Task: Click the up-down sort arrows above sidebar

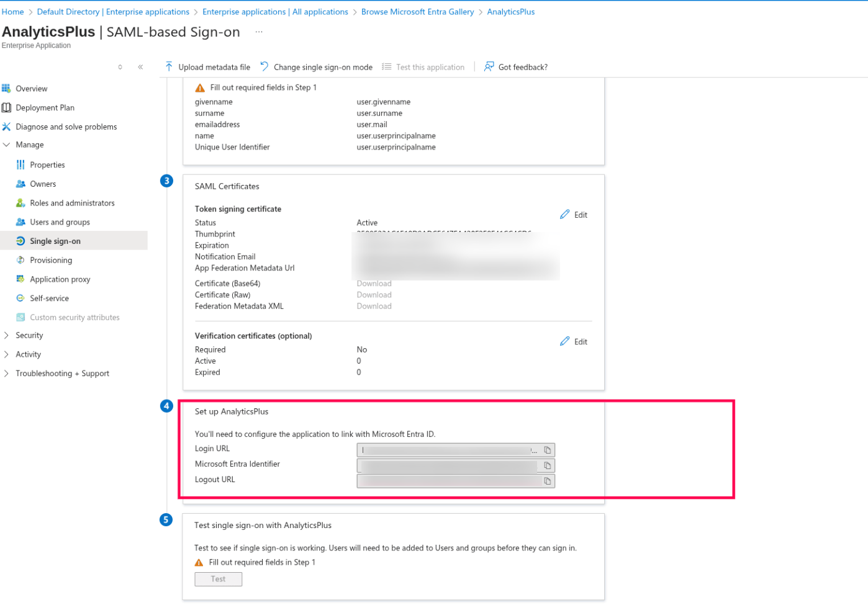Action: pos(120,67)
